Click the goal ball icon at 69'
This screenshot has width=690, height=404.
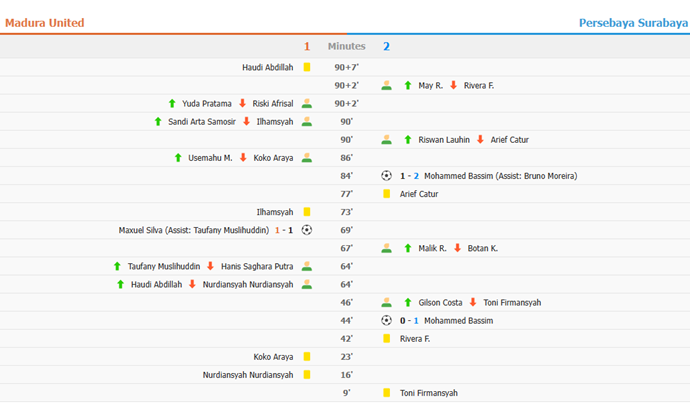tap(307, 230)
